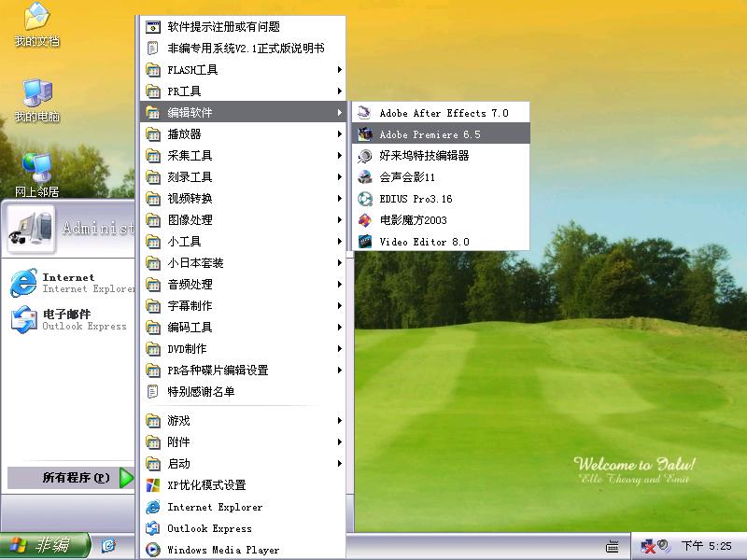Click the Administrator user picture
This screenshot has height=560, width=747.
pos(32,229)
